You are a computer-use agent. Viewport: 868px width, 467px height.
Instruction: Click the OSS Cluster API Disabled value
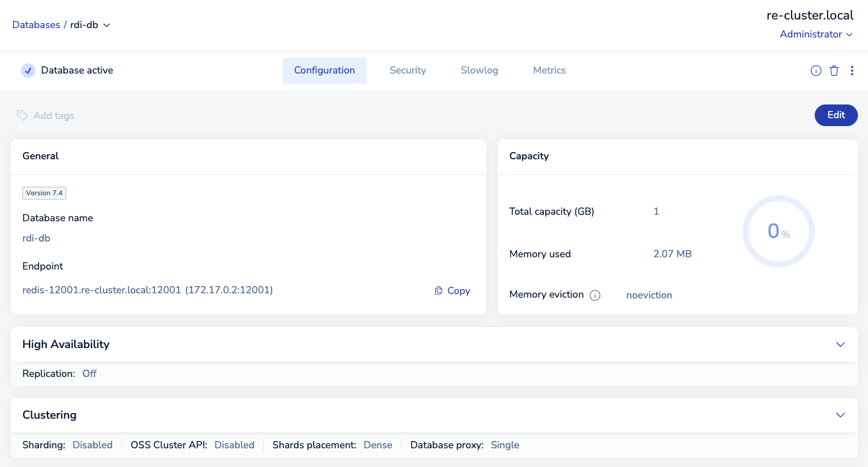pos(234,445)
